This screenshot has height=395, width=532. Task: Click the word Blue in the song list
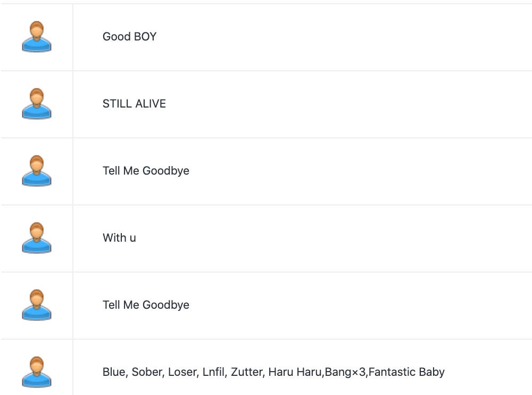coord(114,372)
